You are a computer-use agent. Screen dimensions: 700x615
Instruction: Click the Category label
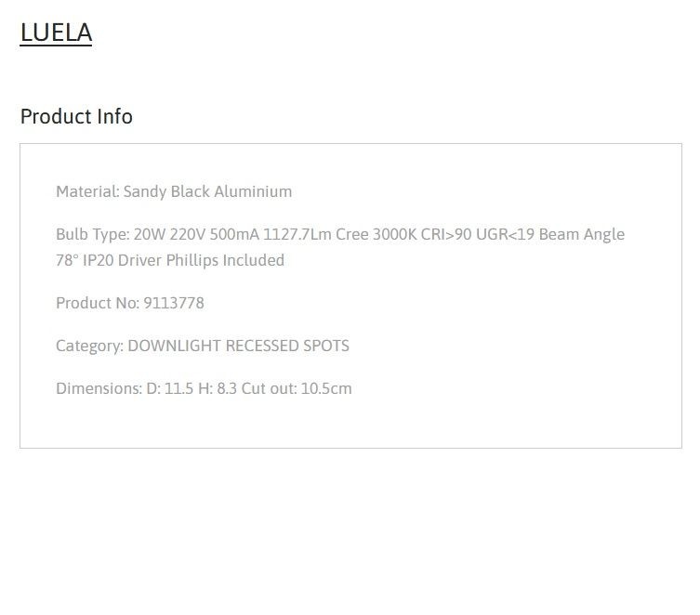(x=90, y=346)
